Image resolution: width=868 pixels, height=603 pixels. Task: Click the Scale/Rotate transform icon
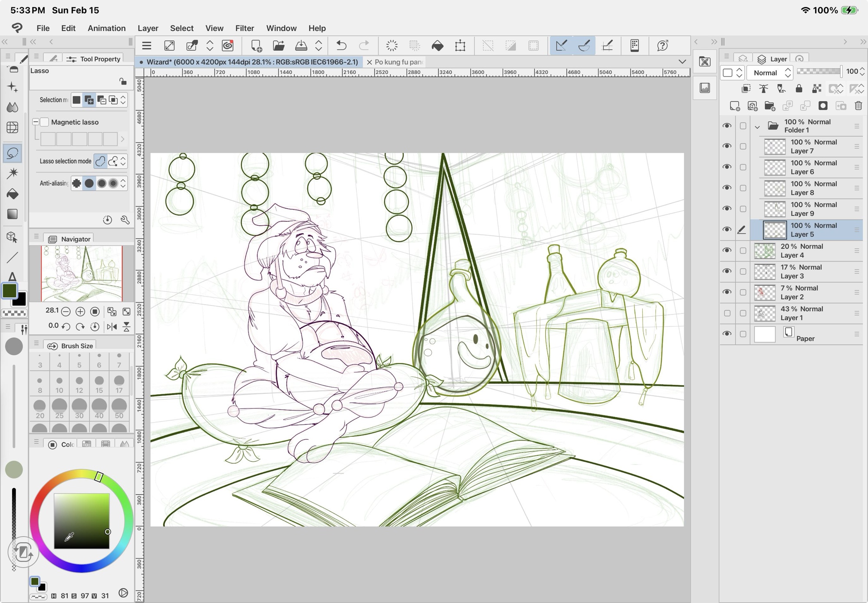coord(460,46)
